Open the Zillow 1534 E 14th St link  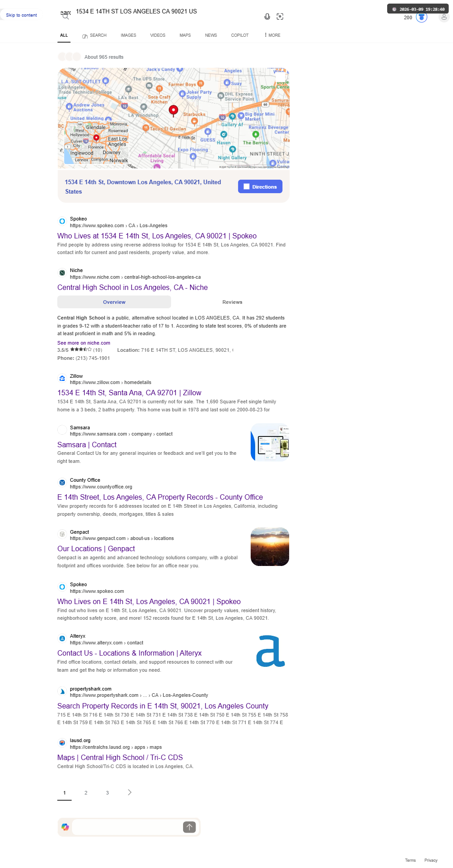pyautogui.click(x=129, y=393)
